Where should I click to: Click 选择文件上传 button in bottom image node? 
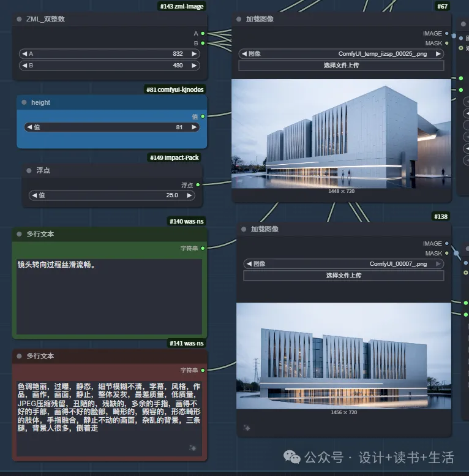[343, 276]
